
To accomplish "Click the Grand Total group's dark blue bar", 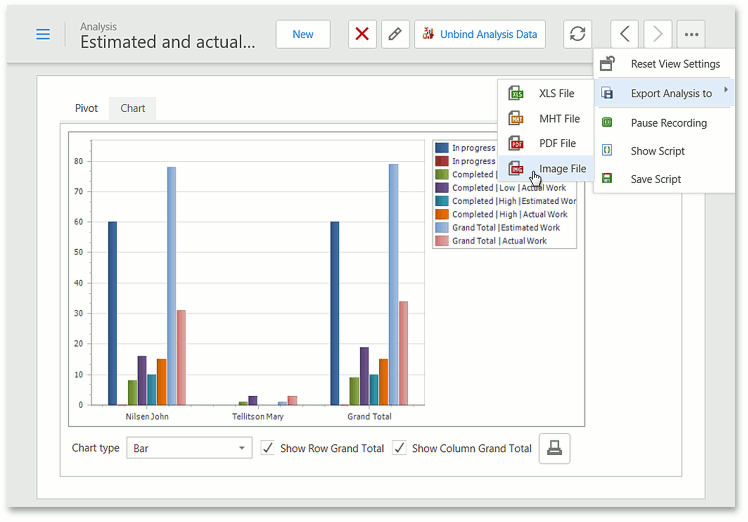I will tap(335, 313).
